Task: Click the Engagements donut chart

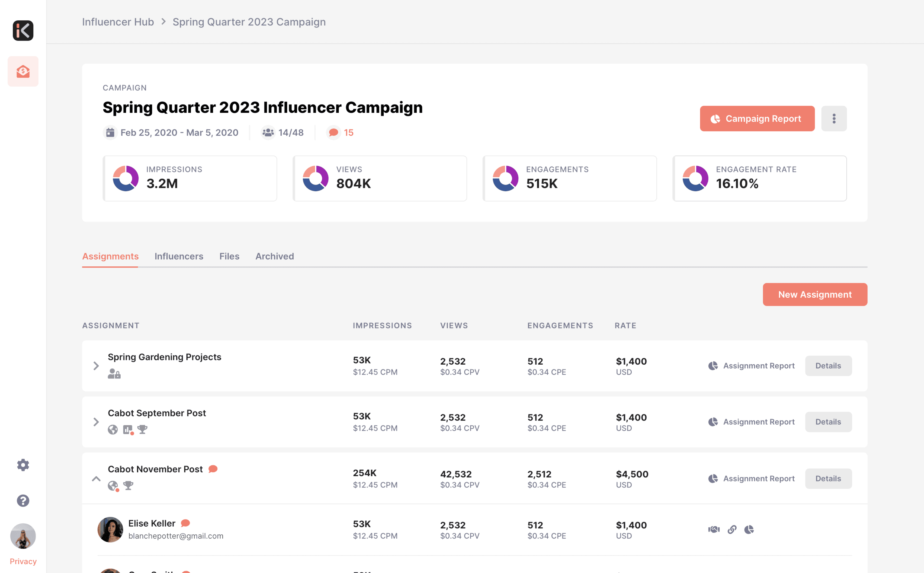Action: coord(506,179)
